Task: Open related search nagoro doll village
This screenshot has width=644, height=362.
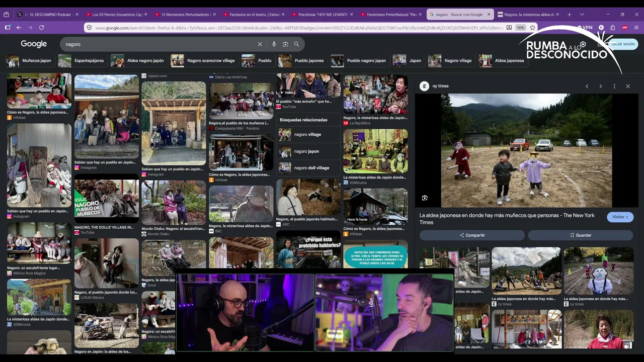Action: 308,168
